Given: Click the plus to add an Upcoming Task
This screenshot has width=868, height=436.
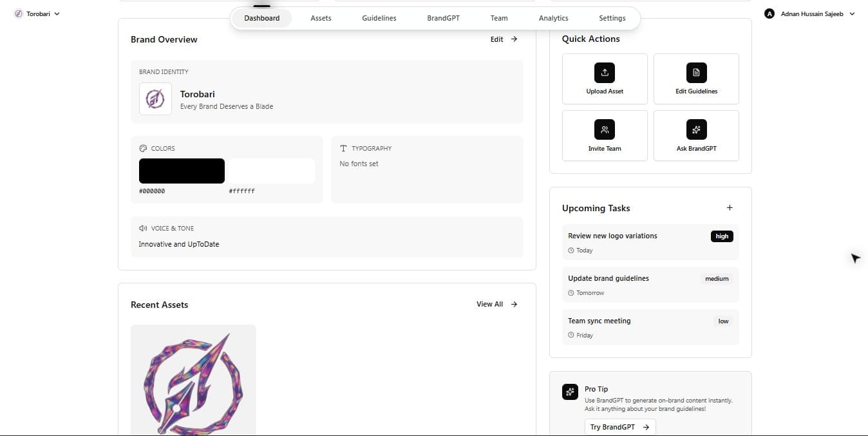Looking at the screenshot, I should pos(730,207).
